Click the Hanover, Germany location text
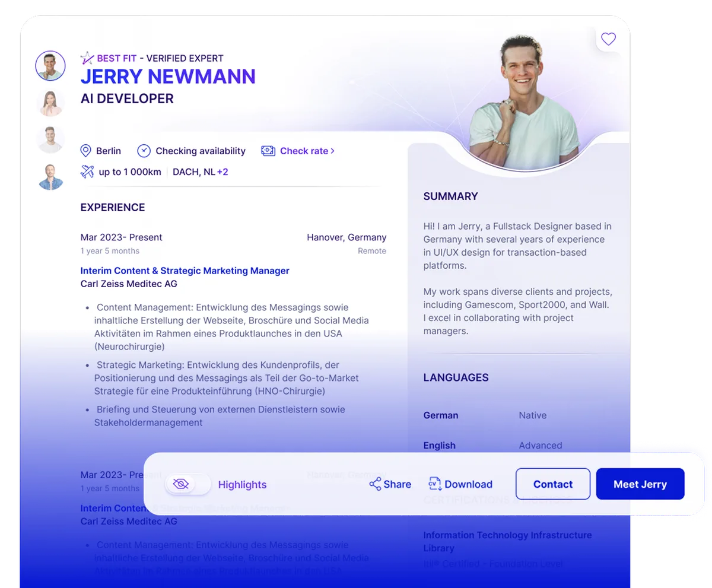712x588 pixels. [x=347, y=237]
